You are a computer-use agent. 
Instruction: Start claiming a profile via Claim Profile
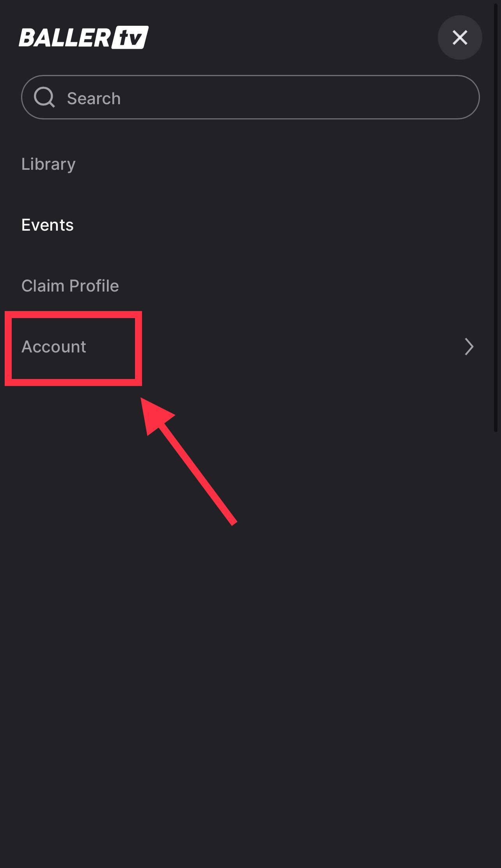70,286
